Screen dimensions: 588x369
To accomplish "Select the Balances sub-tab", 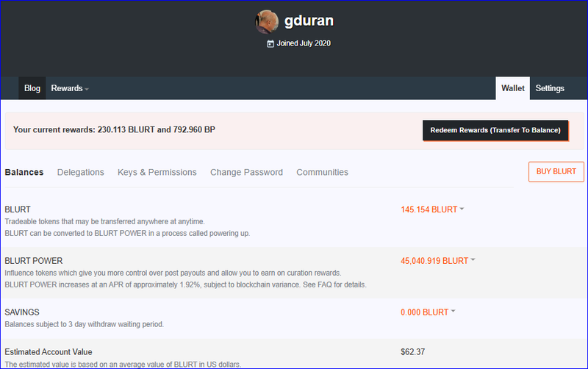I will [24, 172].
